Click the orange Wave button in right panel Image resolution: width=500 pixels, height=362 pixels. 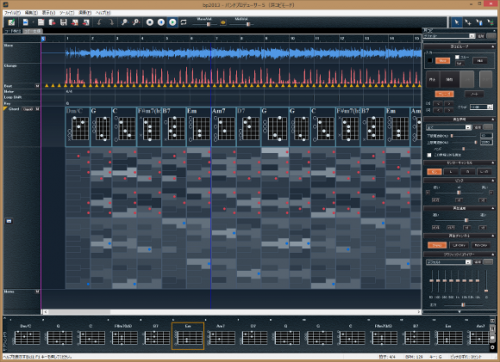click(442, 61)
